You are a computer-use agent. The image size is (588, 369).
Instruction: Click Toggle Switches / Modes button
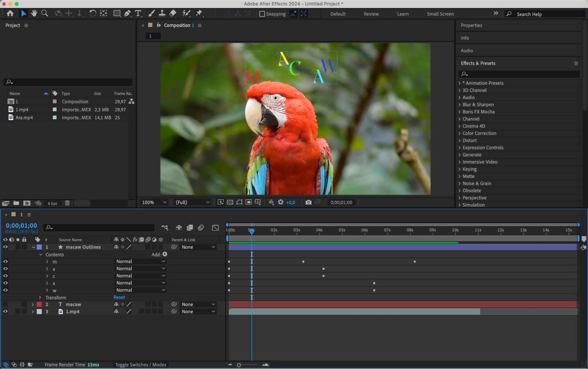click(x=141, y=365)
